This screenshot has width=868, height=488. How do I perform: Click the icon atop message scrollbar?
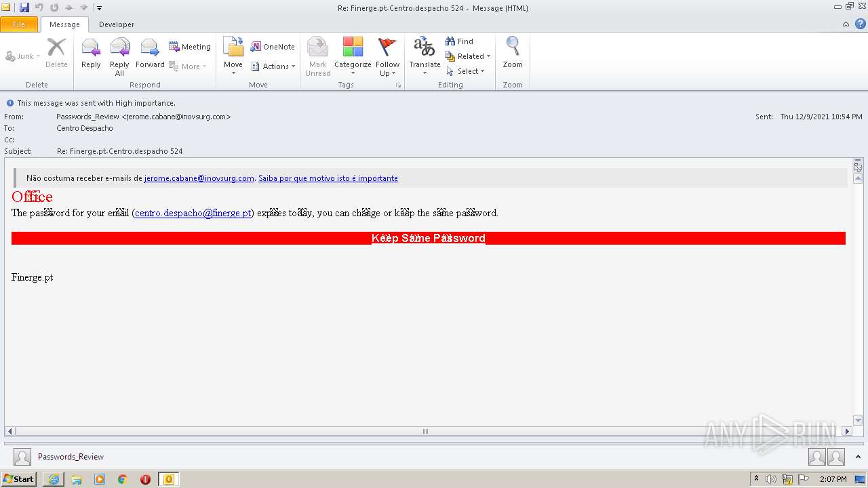[x=858, y=167]
